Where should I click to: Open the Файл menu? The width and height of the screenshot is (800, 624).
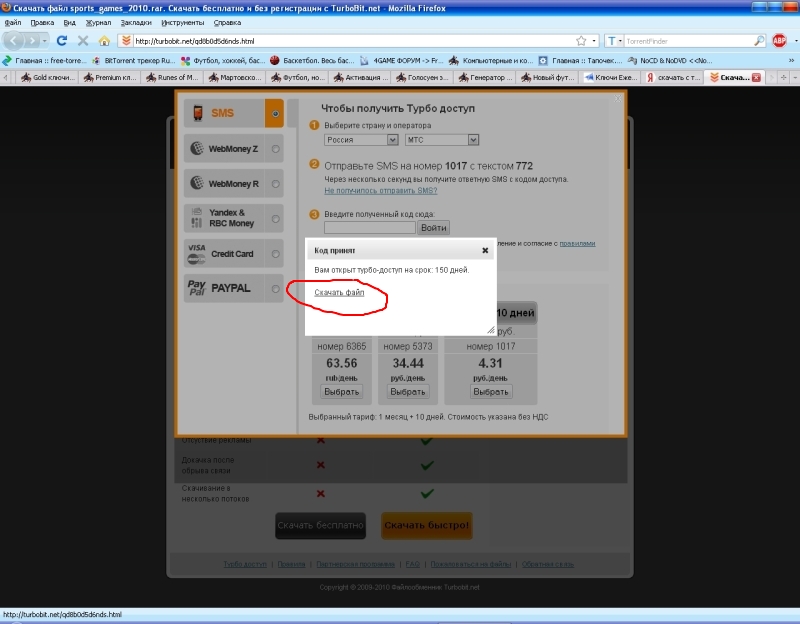pyautogui.click(x=13, y=22)
